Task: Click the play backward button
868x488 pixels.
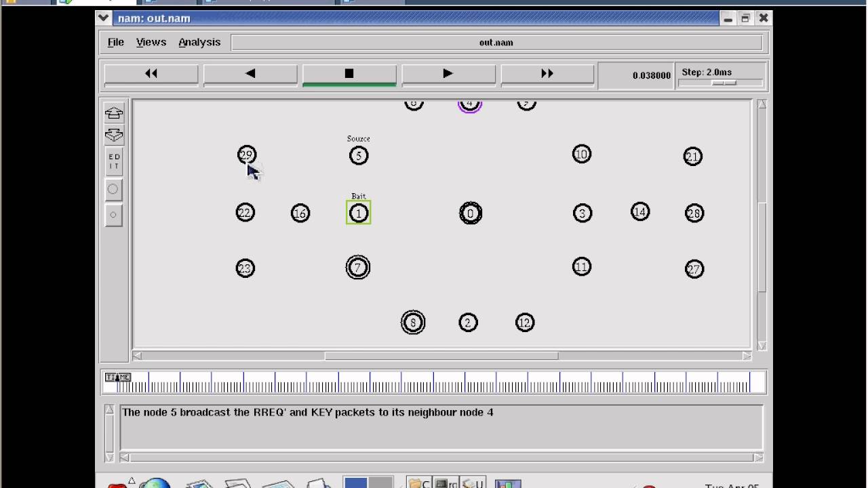Action: click(250, 74)
